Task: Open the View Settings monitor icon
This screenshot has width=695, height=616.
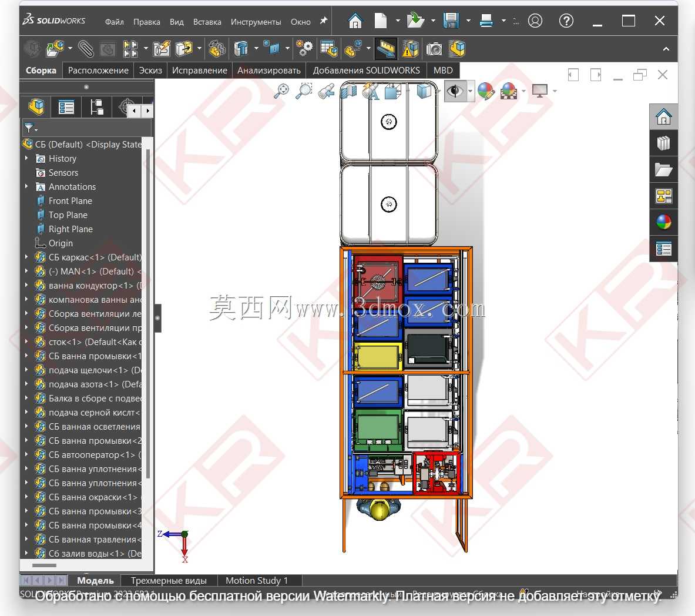Action: [x=540, y=91]
